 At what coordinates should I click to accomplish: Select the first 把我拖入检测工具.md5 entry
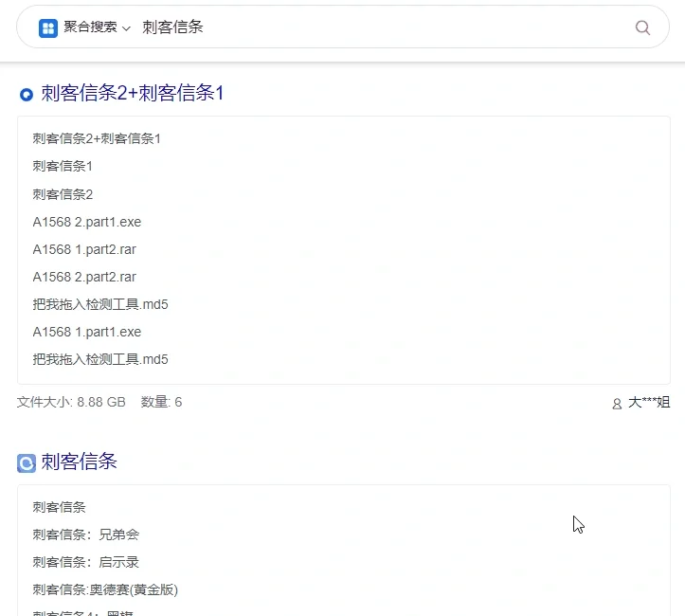100,304
